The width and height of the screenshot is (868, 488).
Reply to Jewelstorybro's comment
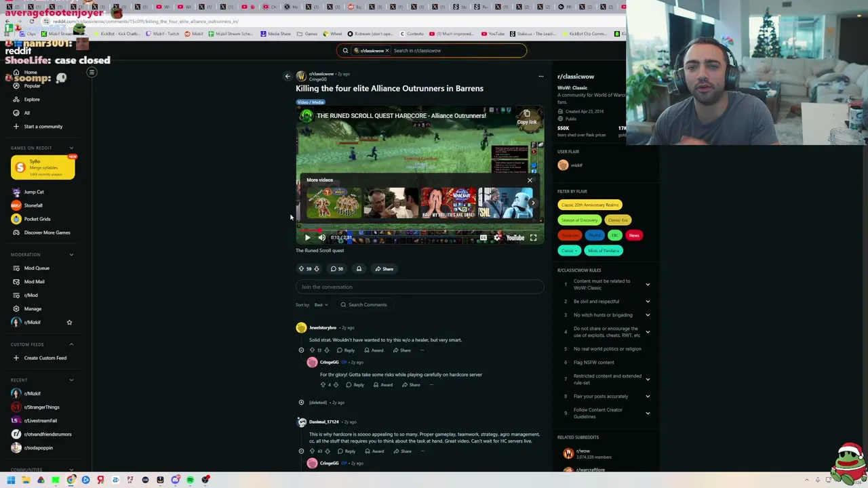(x=346, y=350)
